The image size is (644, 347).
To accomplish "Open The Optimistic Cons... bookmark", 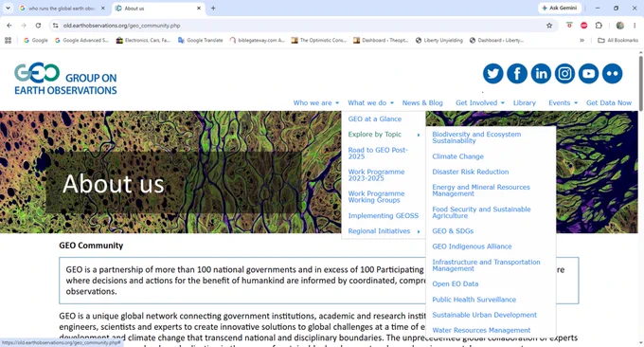I will tap(319, 40).
